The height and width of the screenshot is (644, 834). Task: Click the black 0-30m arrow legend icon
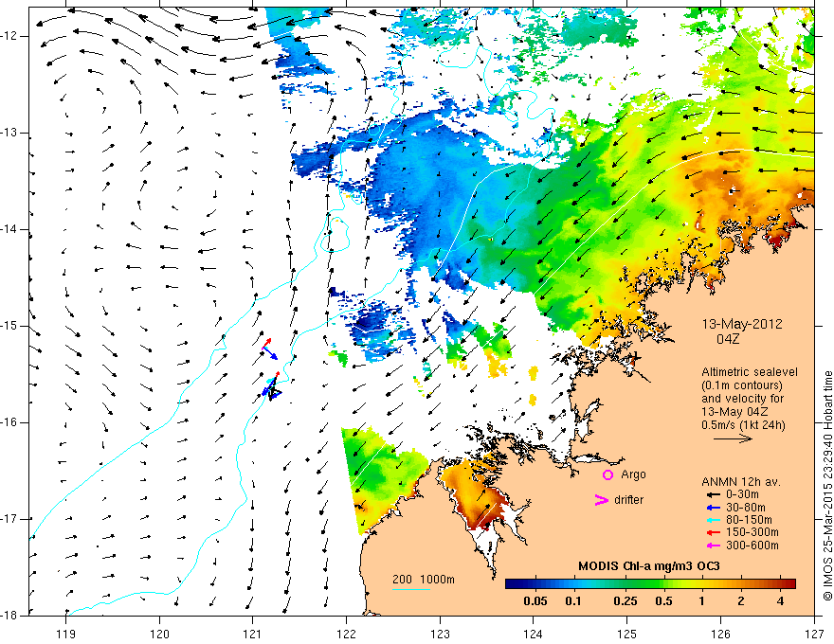pos(713,494)
